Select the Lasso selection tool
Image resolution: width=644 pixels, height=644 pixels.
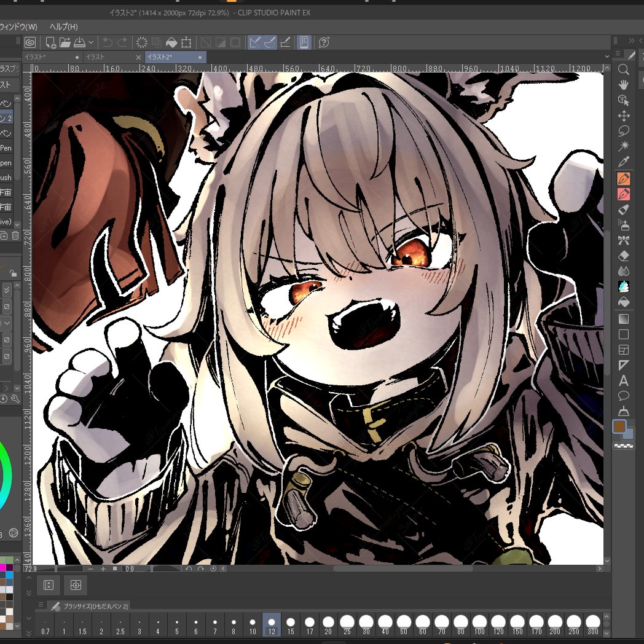(x=624, y=131)
